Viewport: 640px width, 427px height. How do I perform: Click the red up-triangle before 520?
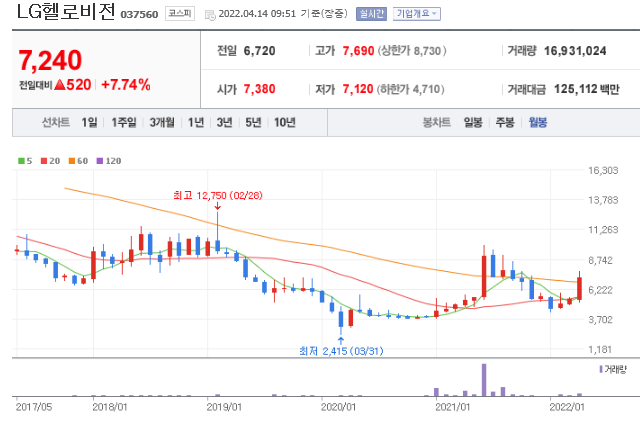pyautogui.click(x=60, y=85)
